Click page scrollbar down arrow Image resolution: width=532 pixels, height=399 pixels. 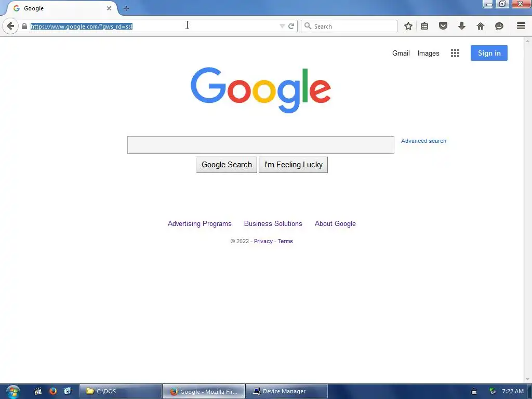click(527, 379)
